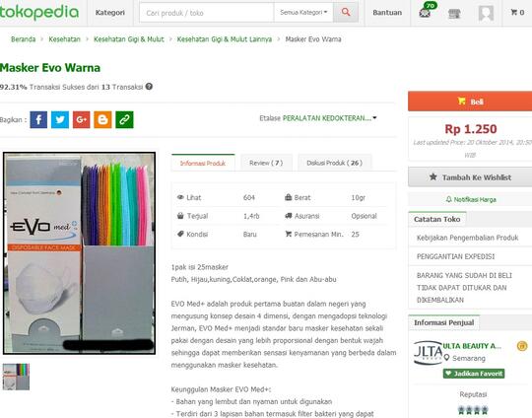Toggle Jadikan Favorit for the seller
The width and height of the screenshot is (532, 418).
pos(474,374)
